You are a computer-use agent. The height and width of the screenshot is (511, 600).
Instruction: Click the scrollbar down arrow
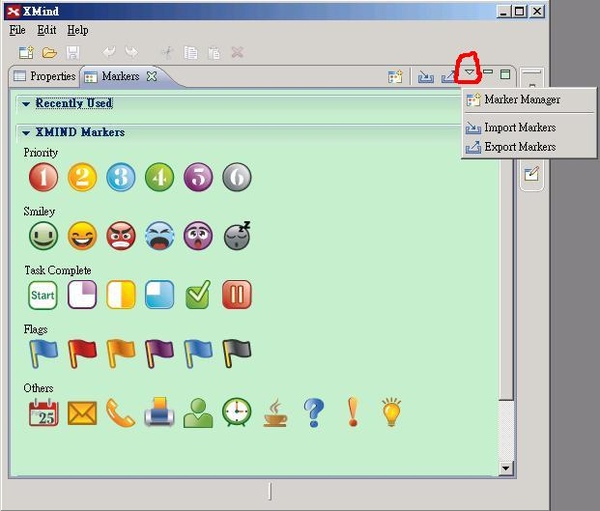[506, 468]
